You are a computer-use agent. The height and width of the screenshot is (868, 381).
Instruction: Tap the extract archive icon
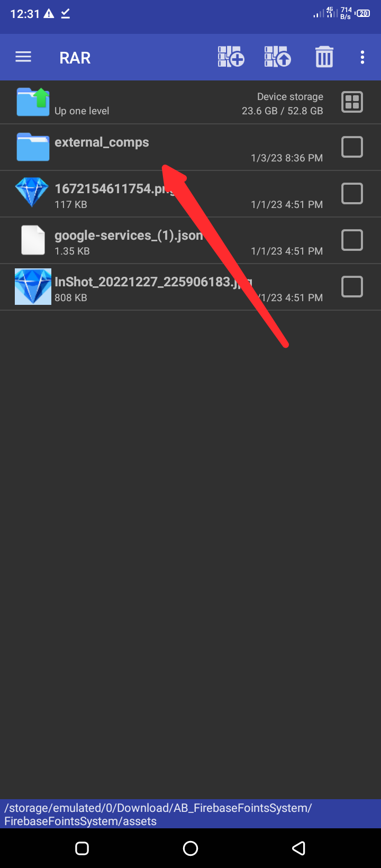click(278, 57)
